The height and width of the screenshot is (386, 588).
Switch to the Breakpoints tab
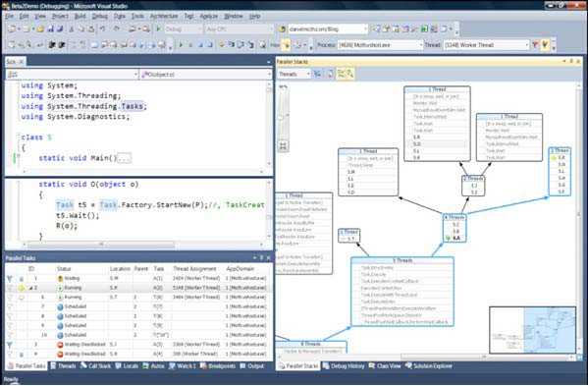click(218, 365)
